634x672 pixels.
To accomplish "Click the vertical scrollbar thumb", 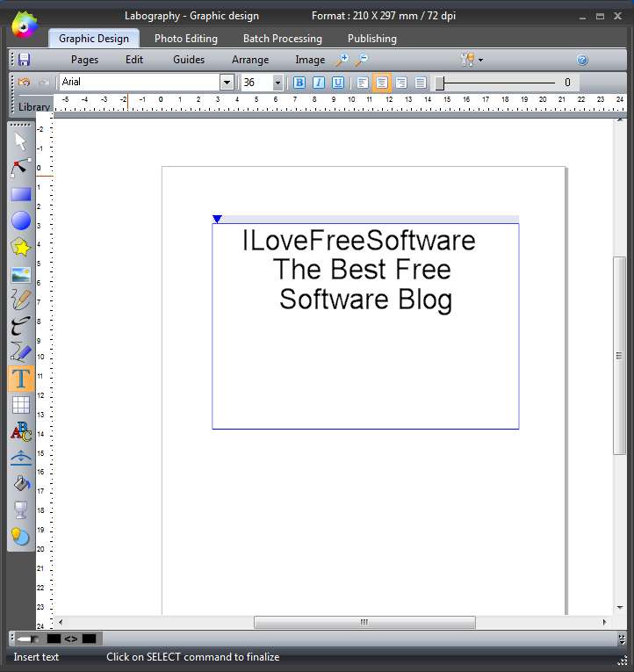I will tap(619, 355).
